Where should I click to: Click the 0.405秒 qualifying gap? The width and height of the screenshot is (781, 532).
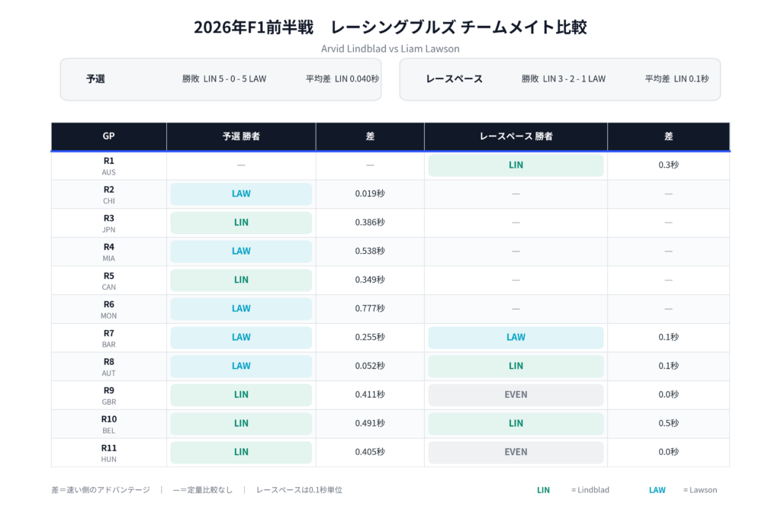pos(370,452)
